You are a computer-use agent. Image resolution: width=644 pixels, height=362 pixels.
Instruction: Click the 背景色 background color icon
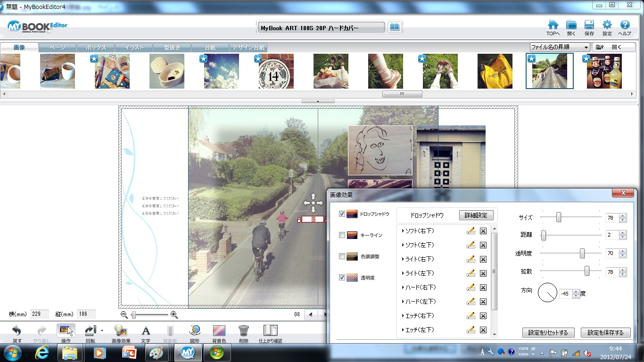pos(219,330)
